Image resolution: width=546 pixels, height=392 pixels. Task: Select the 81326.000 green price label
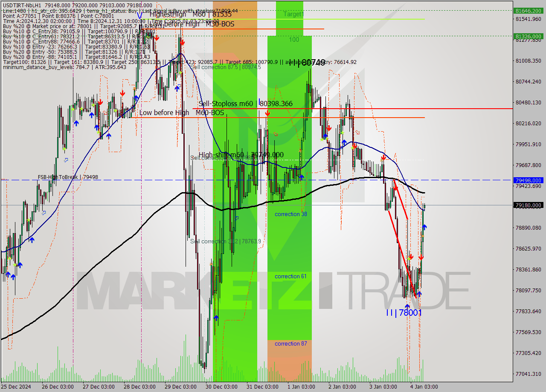[x=529, y=36]
